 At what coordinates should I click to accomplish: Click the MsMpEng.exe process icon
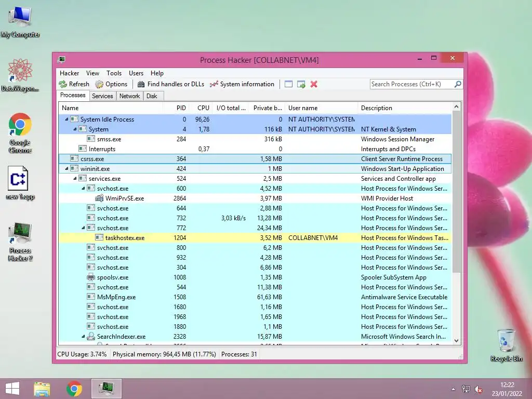[90, 297]
